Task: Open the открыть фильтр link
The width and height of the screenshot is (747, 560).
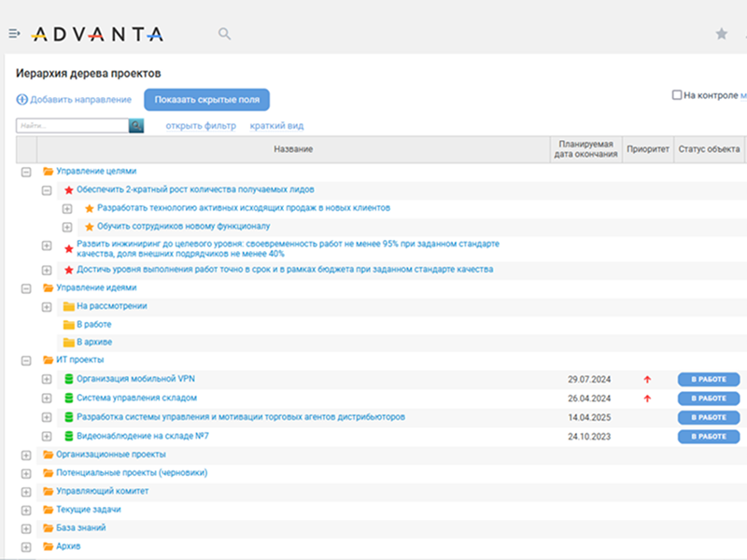Action: pos(201,126)
